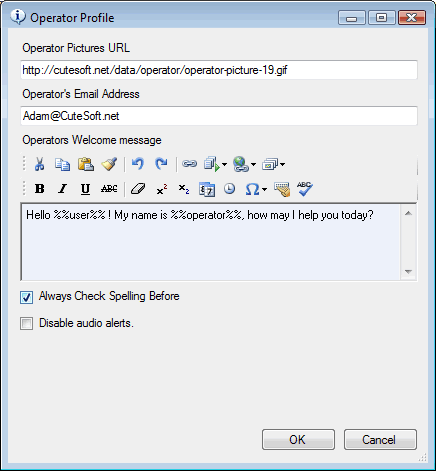Click the superscript x² icon

(x=162, y=189)
